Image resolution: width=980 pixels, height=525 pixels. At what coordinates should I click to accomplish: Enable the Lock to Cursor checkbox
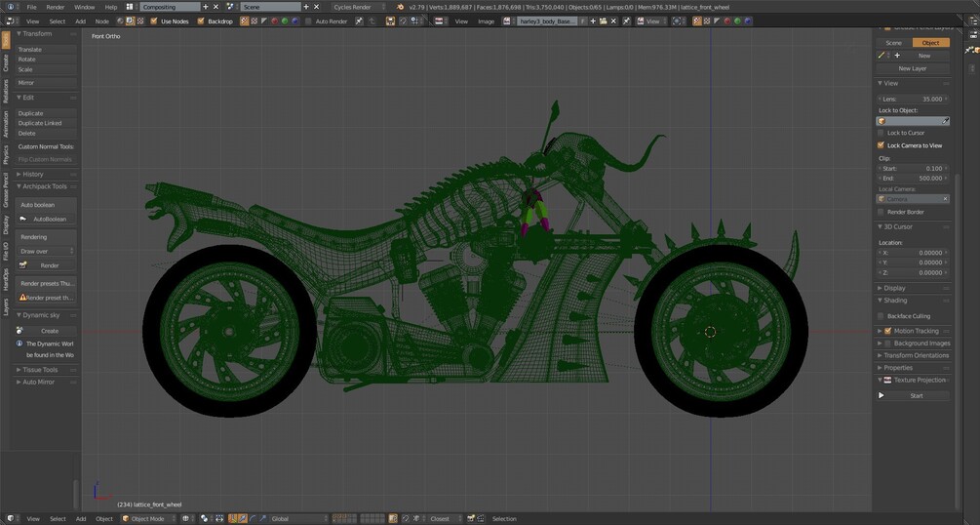pyautogui.click(x=882, y=133)
